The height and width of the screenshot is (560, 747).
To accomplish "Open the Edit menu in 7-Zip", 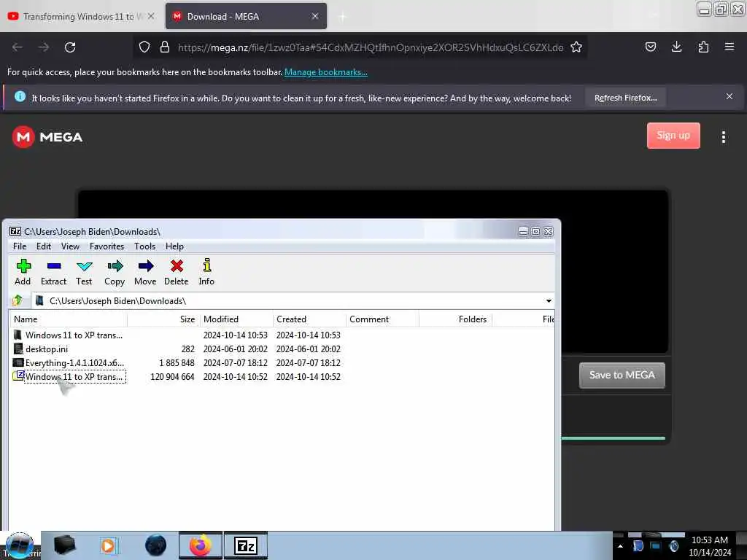I will 43,246.
